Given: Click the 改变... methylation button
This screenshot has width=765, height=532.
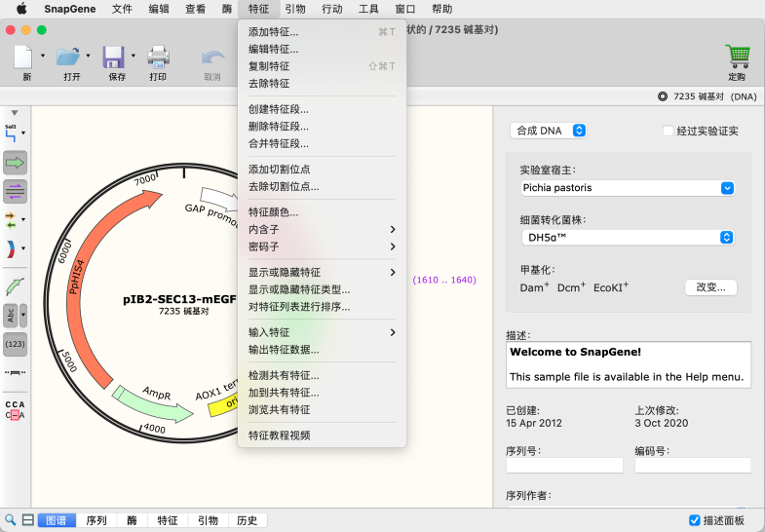Looking at the screenshot, I should pyautogui.click(x=710, y=287).
